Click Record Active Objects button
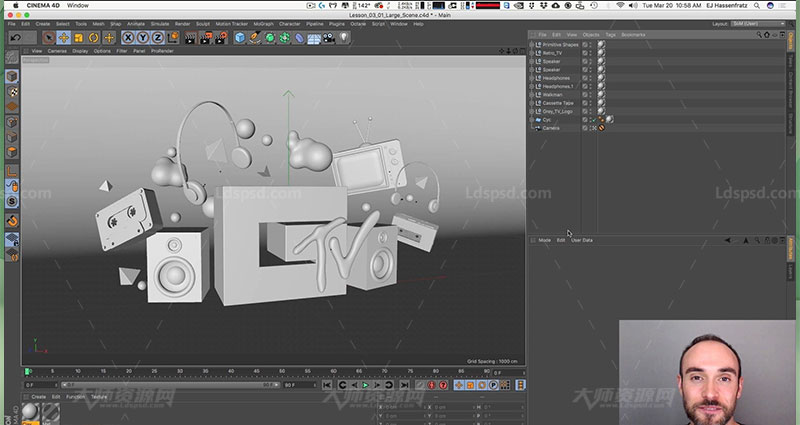800x425 pixels. pyautogui.click(x=420, y=385)
